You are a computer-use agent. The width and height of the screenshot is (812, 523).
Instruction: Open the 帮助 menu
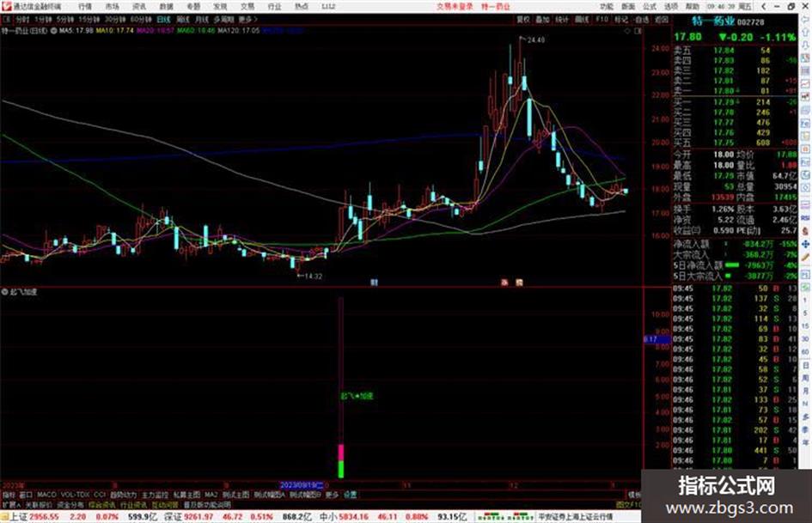coord(693,7)
